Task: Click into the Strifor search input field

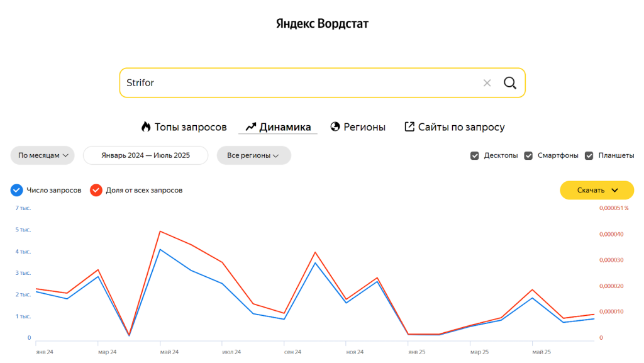Action: (x=296, y=83)
